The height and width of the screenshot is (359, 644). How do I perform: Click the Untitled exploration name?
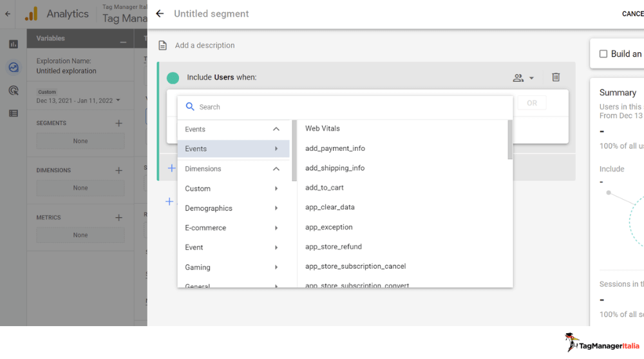coord(66,71)
